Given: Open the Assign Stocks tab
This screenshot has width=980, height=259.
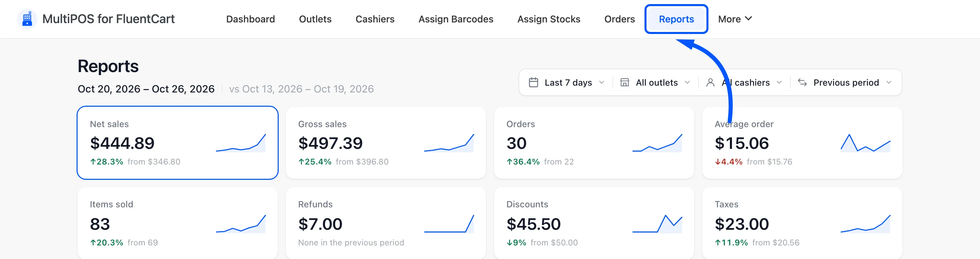Looking at the screenshot, I should [x=549, y=19].
